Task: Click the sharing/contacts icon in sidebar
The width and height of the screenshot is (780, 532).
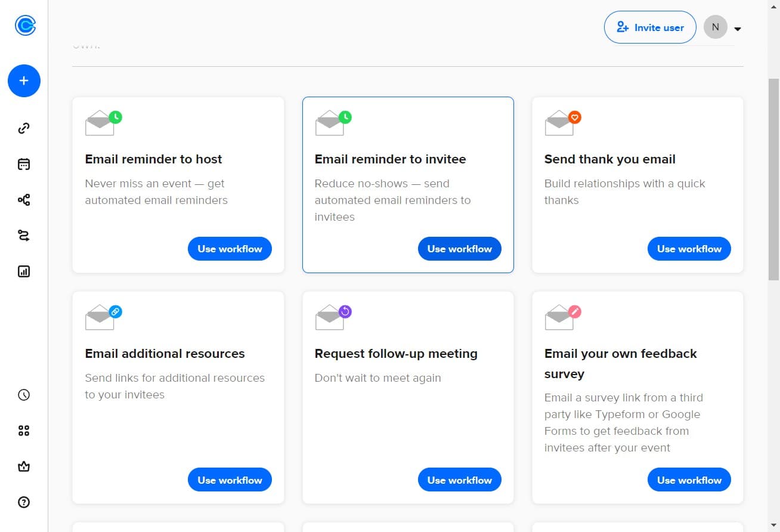Action: (x=24, y=200)
